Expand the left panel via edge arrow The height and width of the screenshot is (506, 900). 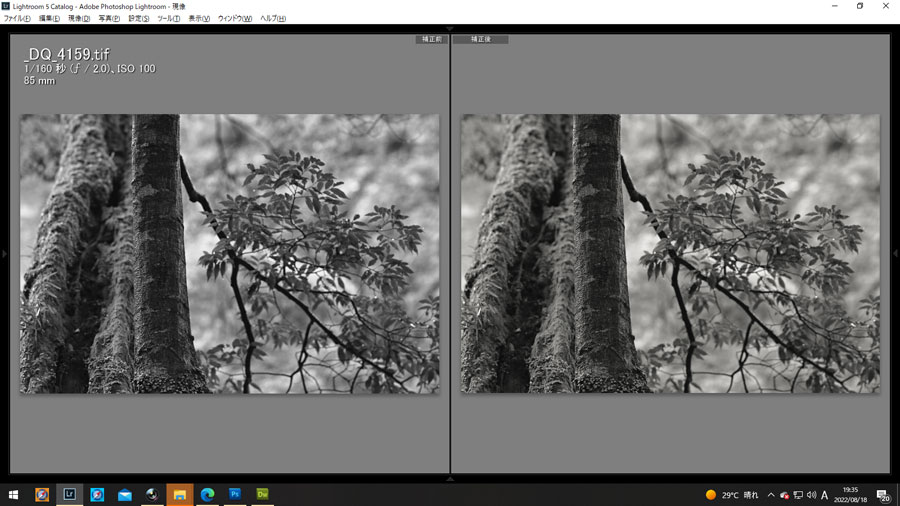4,254
